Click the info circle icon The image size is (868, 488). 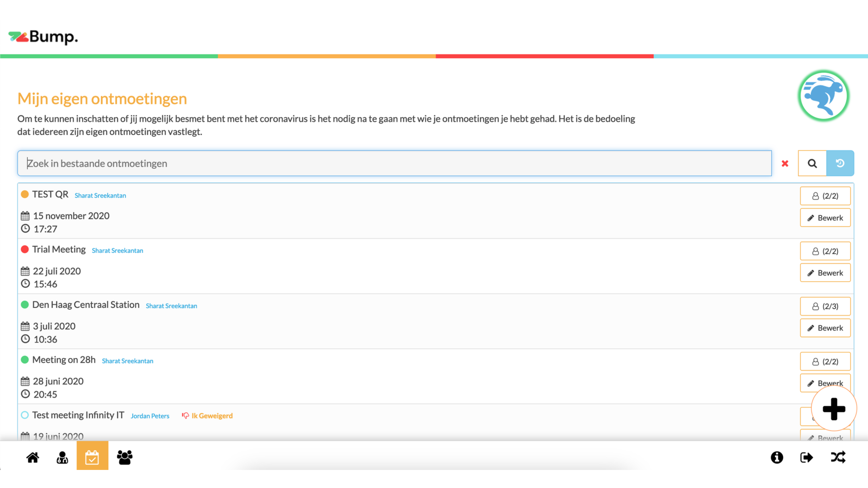pos(777,457)
